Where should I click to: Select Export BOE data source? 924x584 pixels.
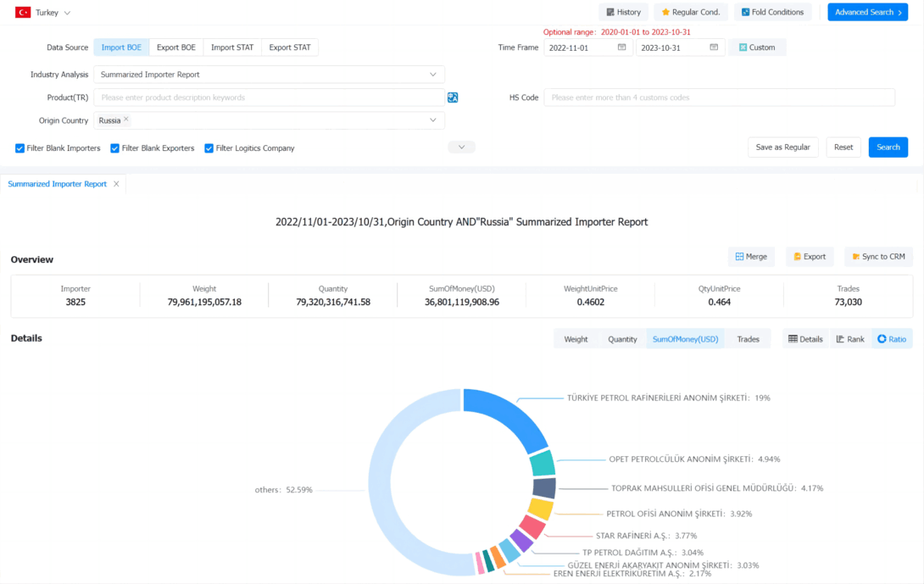tap(176, 47)
